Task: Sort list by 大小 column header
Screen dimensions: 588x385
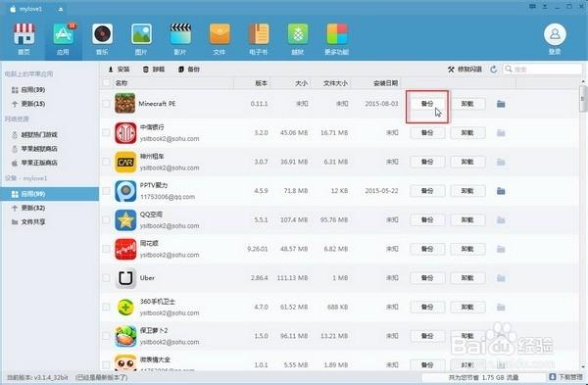Action: [301, 83]
